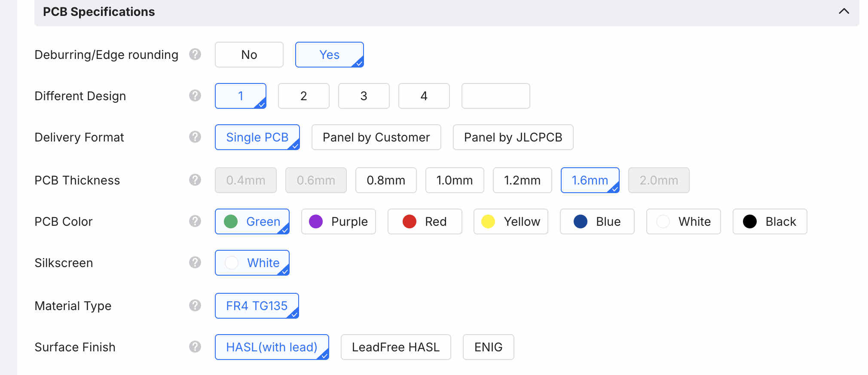This screenshot has width=868, height=375.
Task: Show help for PCB Thickness
Action: pyautogui.click(x=195, y=180)
